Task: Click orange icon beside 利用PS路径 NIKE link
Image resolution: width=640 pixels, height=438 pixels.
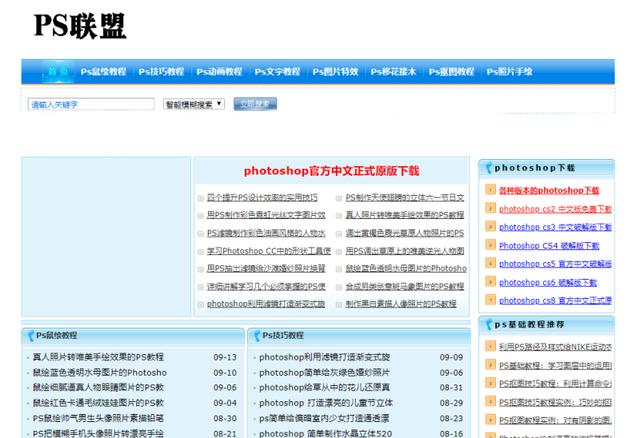Action: coord(490,347)
